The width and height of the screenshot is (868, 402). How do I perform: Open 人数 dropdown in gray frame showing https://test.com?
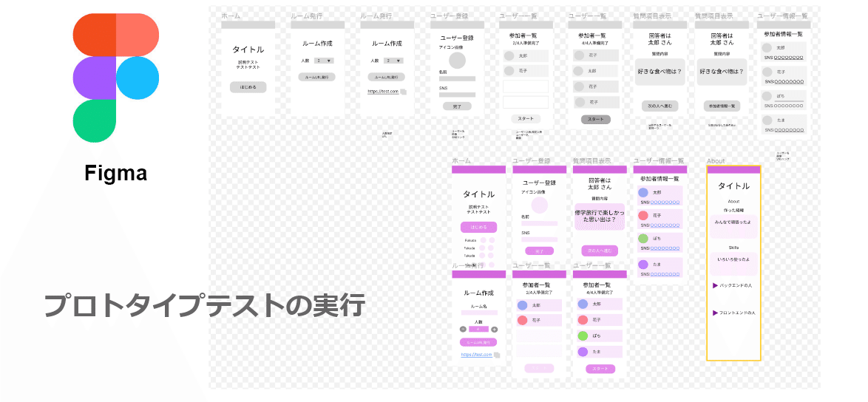(393, 61)
